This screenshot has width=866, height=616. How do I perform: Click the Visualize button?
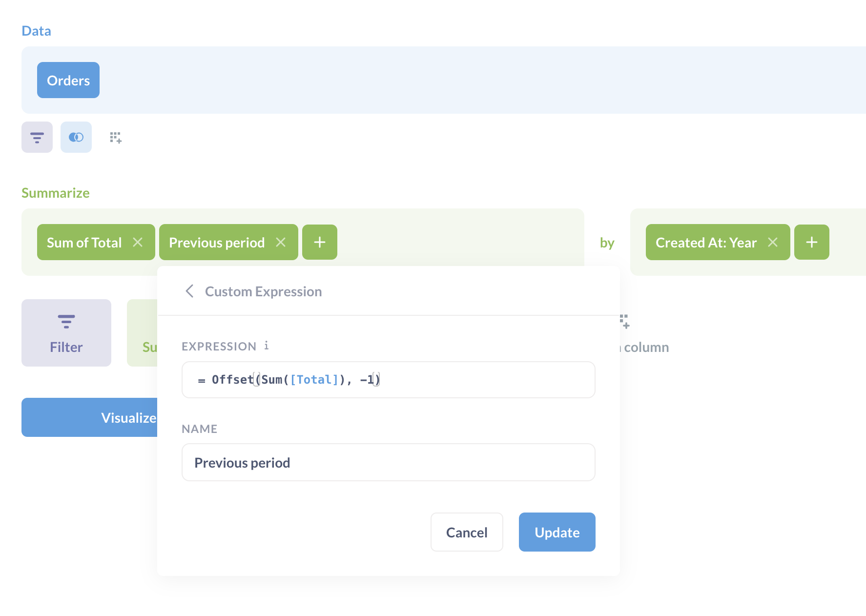pyautogui.click(x=90, y=417)
